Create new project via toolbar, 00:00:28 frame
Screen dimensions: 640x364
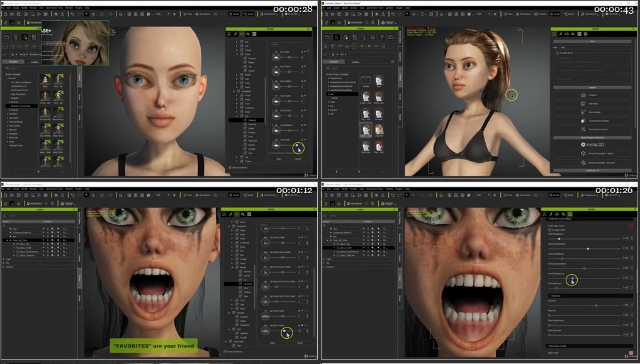point(6,14)
